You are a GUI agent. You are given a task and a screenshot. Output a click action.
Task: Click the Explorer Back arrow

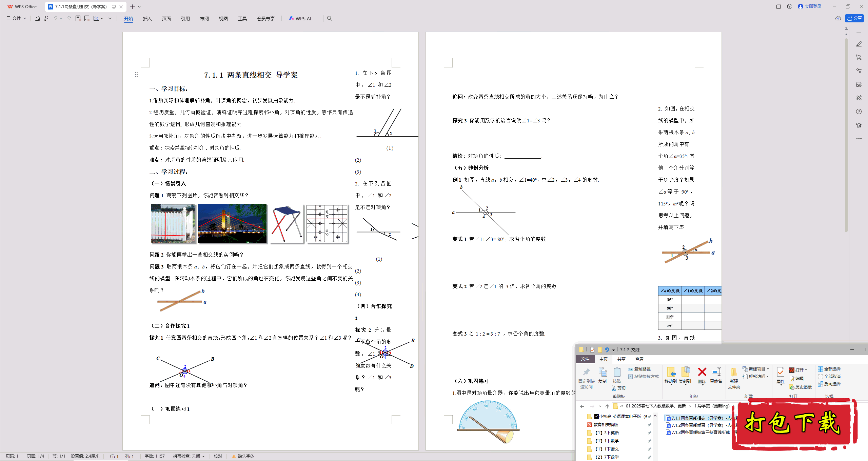coord(582,406)
